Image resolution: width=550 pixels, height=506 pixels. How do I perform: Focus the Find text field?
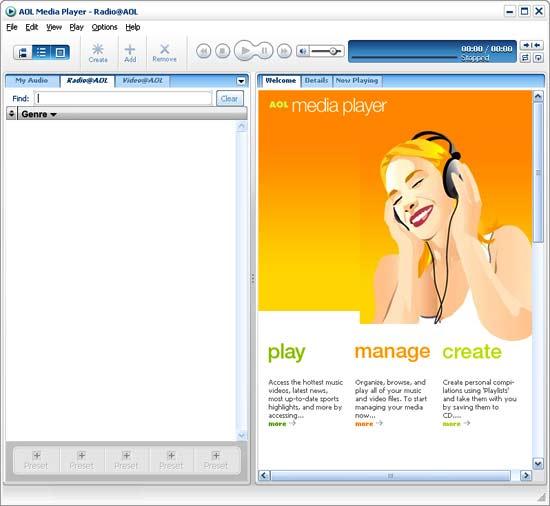click(123, 99)
